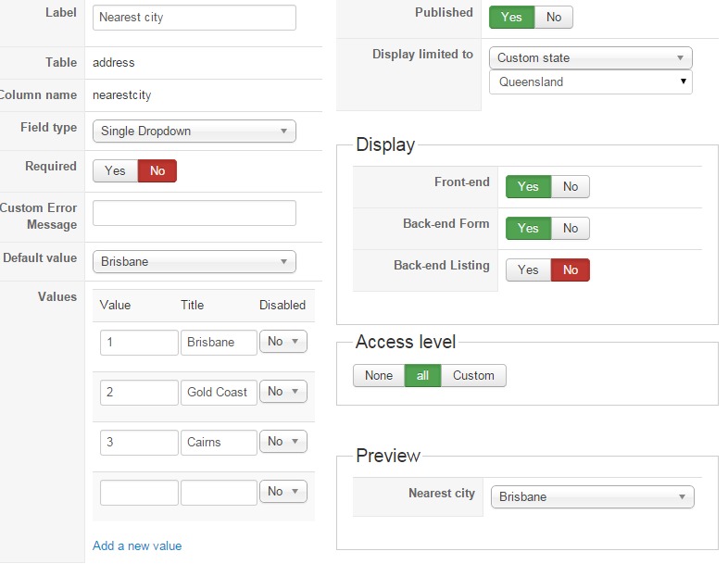Expand the Custom state dropdown
The width and height of the screenshot is (728, 564).
point(590,57)
